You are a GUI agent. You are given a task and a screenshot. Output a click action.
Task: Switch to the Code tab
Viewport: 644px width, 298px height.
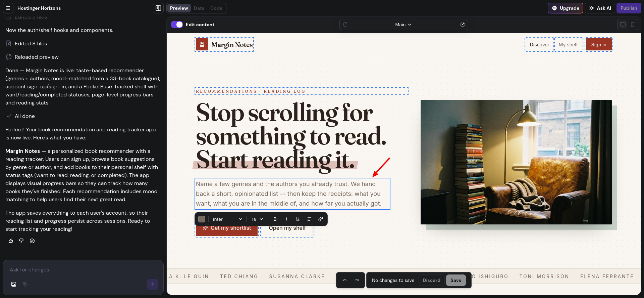coord(216,8)
